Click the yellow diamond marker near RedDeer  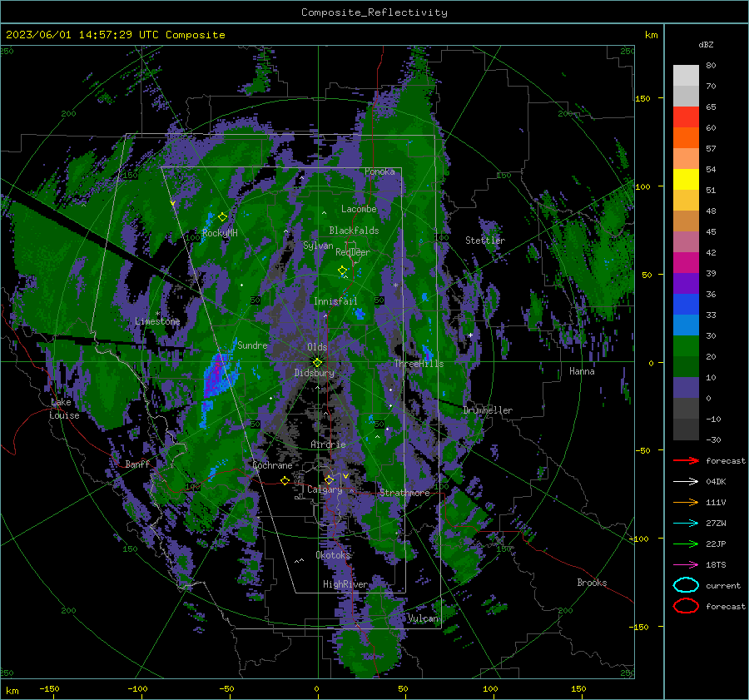pyautogui.click(x=342, y=271)
